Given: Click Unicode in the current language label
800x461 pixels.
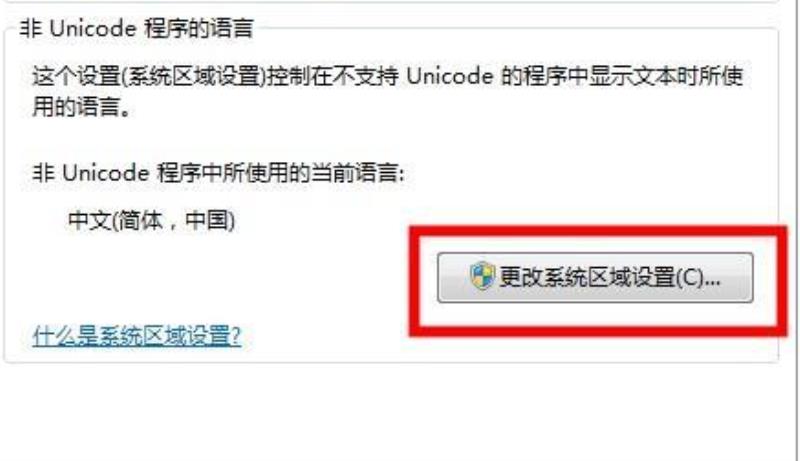Looking at the screenshot, I should pyautogui.click(x=105, y=173).
